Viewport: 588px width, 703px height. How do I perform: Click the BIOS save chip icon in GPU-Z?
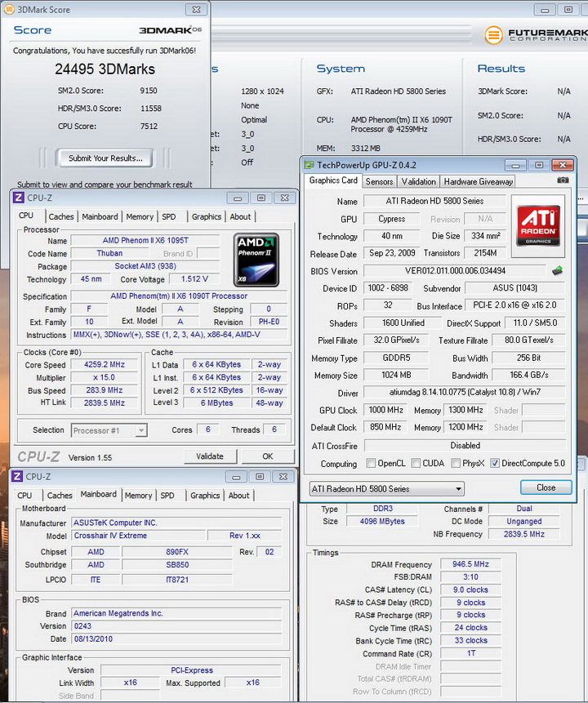pos(558,270)
